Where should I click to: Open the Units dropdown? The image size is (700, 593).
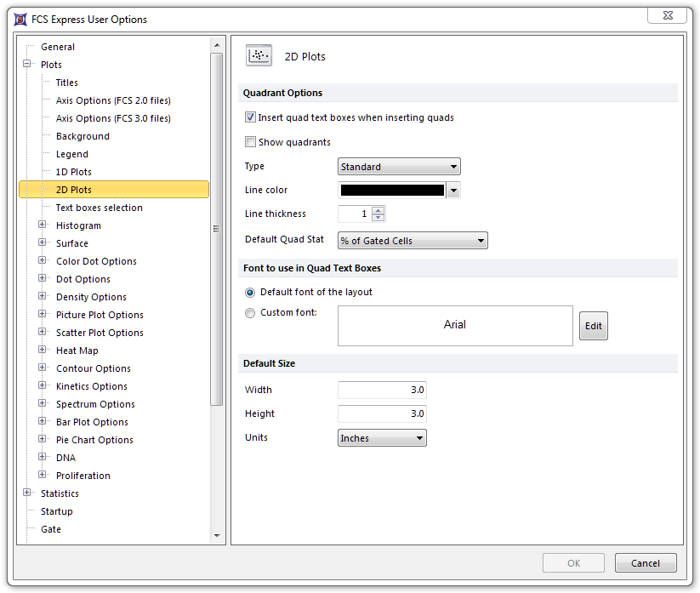[x=382, y=438]
